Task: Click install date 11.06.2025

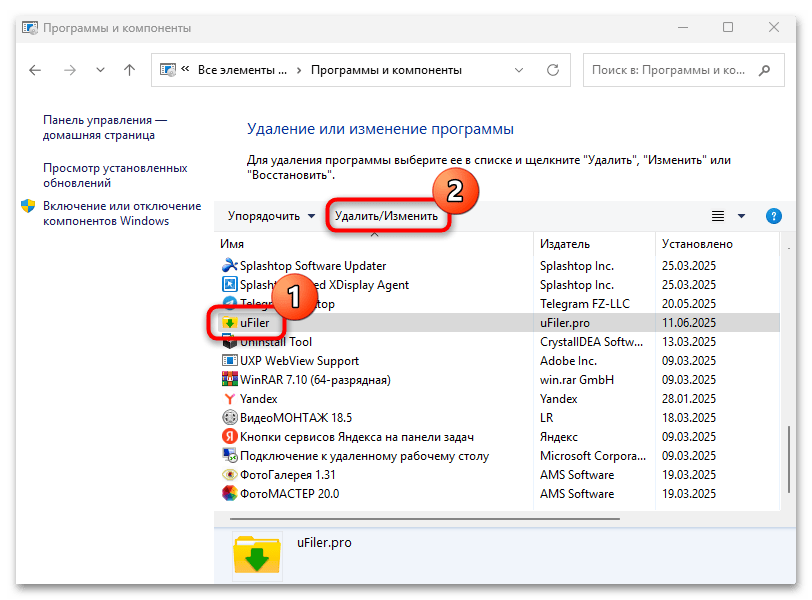Action: pyautogui.click(x=688, y=323)
